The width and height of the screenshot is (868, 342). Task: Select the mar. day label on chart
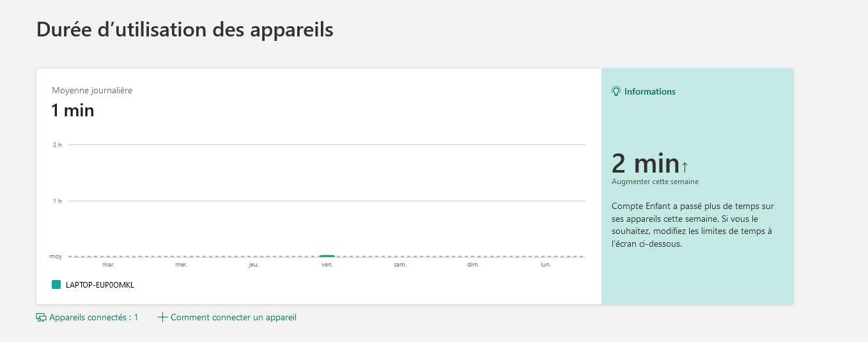tap(109, 265)
